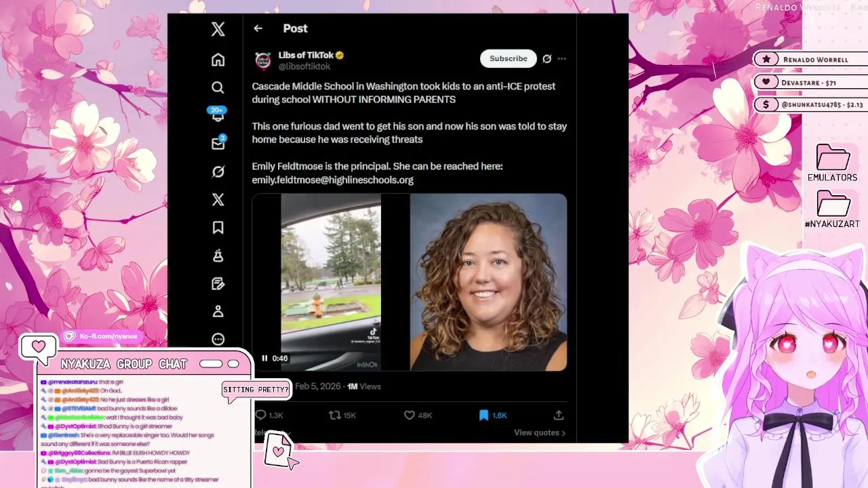Open Articles compose icon in sidebar

218,283
